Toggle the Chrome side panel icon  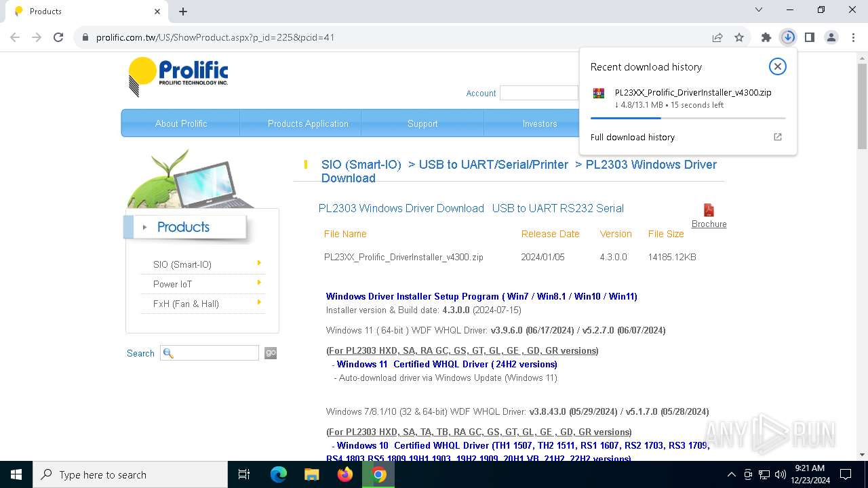(810, 37)
